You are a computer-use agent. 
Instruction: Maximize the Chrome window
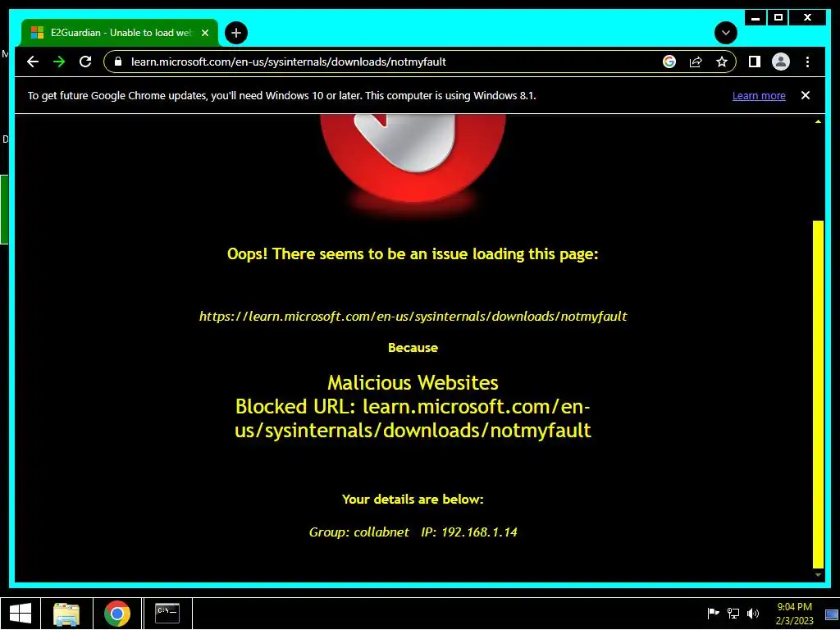coord(778,18)
